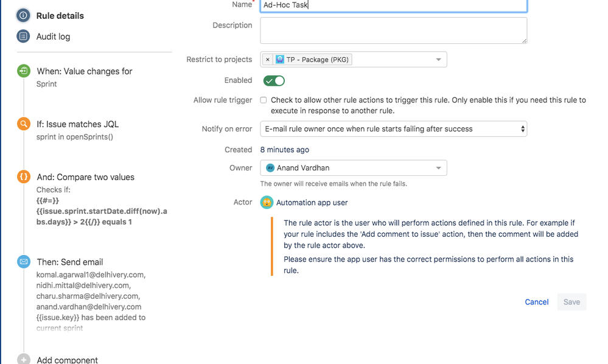Open the Owner dropdown
This screenshot has height=364, width=608.
pos(439,168)
